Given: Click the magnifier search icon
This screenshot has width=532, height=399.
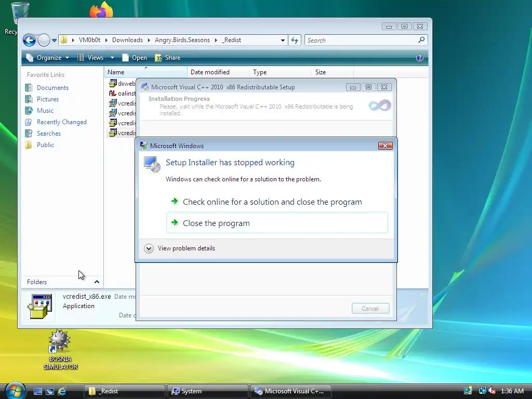Looking at the screenshot, I should 421,40.
